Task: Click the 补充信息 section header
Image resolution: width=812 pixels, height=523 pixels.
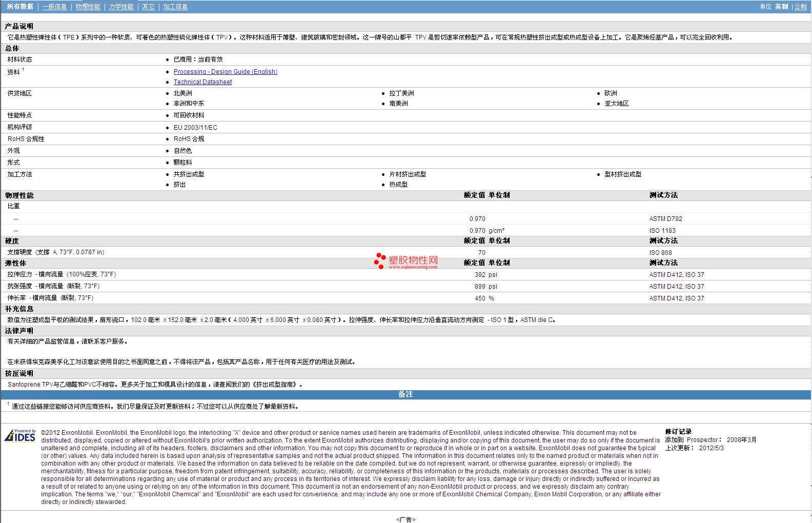Action: click(19, 309)
